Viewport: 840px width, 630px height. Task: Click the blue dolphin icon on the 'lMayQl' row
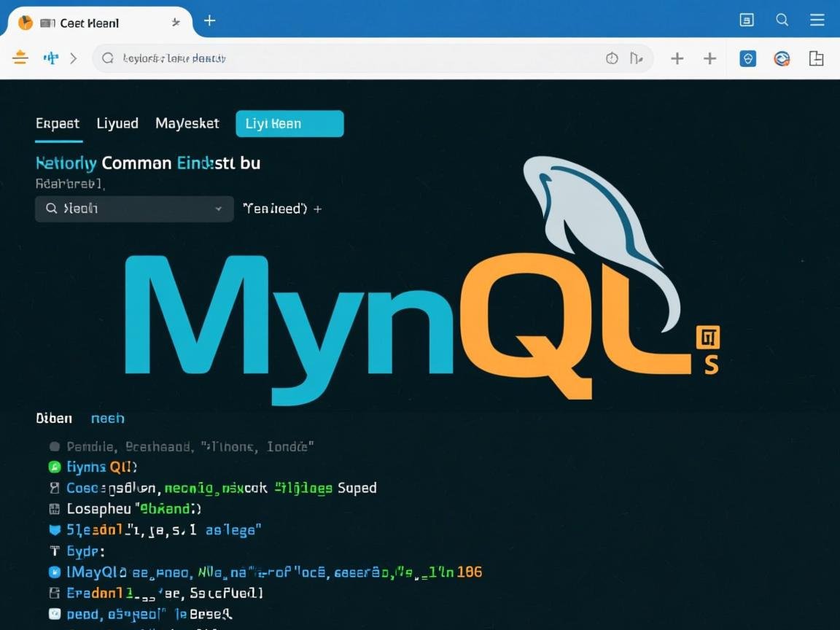coord(55,572)
